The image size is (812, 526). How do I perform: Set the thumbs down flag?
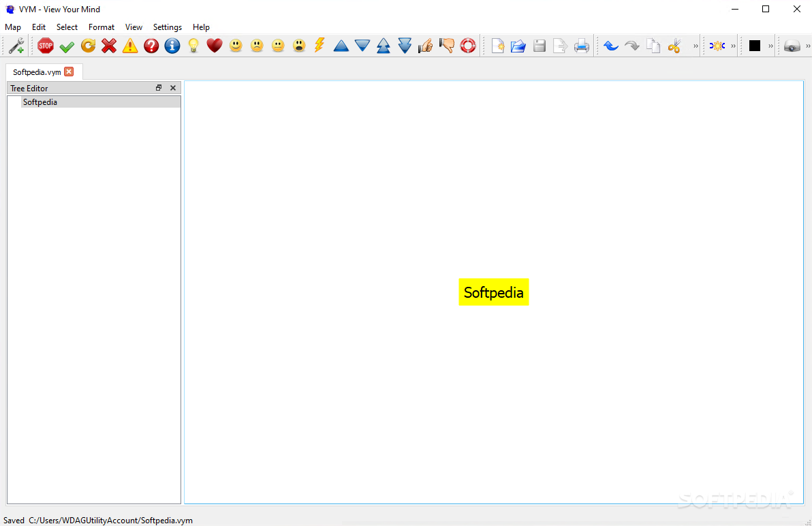tap(446, 46)
